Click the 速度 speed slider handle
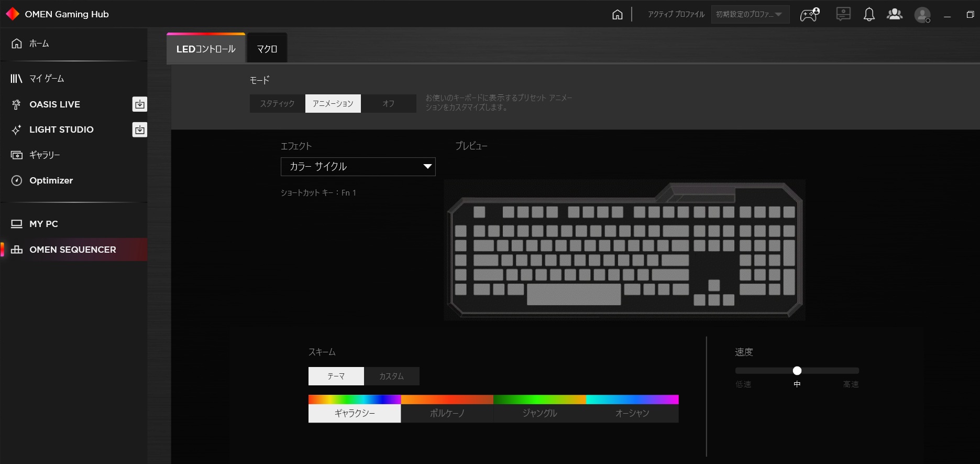The height and width of the screenshot is (464, 980). coord(797,371)
